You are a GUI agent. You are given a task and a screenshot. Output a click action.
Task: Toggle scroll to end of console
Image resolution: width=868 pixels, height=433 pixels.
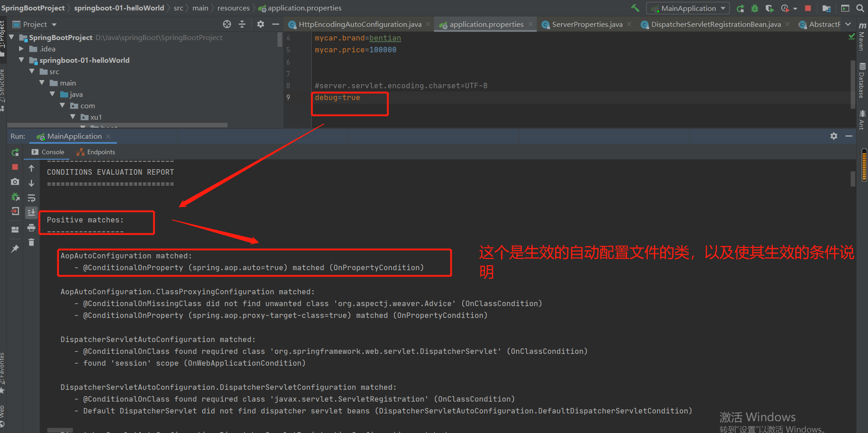pyautogui.click(x=31, y=212)
